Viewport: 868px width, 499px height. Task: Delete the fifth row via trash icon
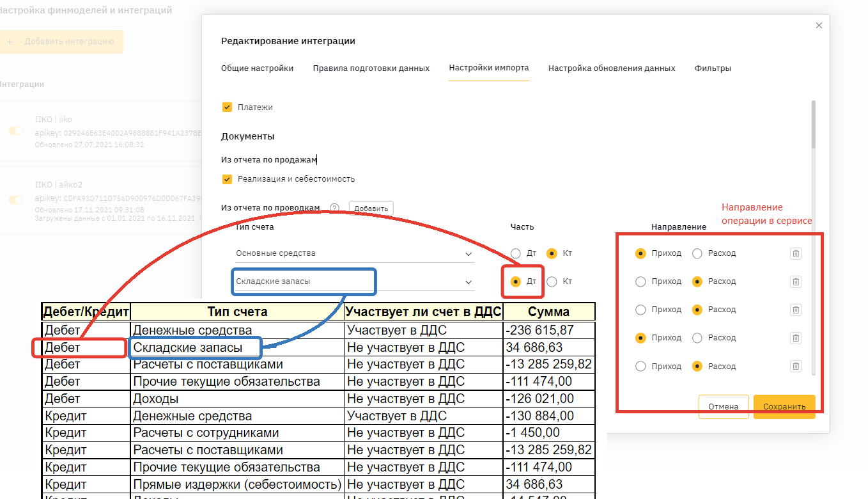796,367
